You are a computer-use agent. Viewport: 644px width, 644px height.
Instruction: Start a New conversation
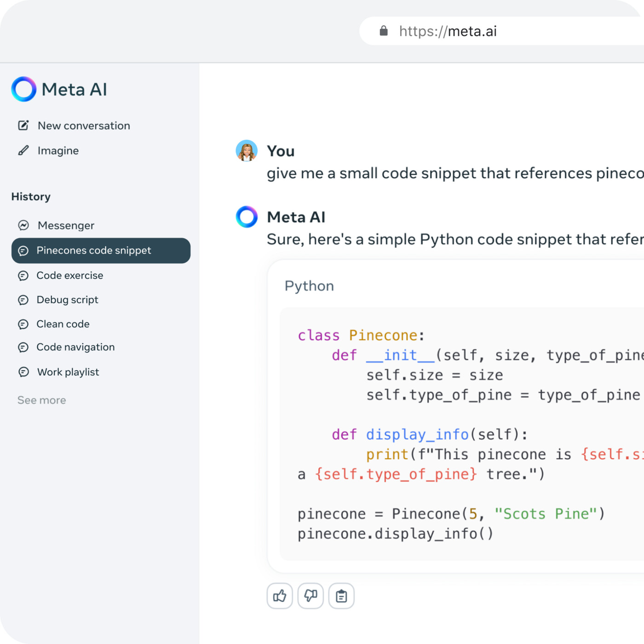pos(84,126)
